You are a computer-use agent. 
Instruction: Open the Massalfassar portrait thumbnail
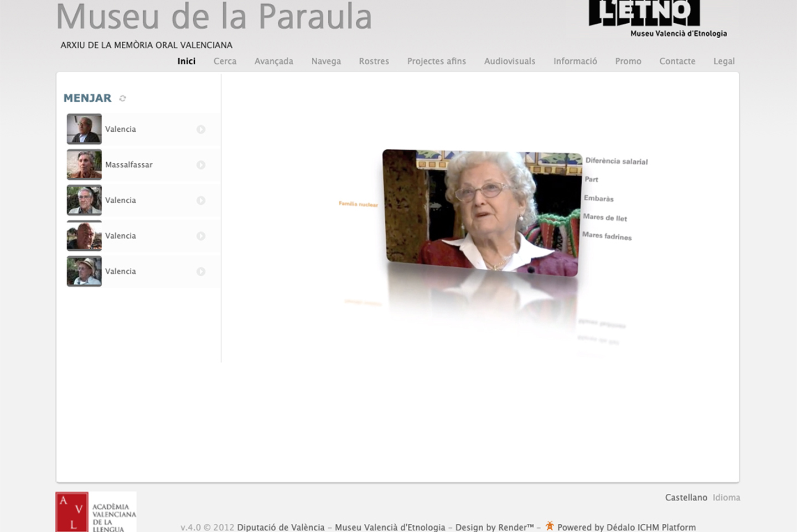tap(84, 164)
